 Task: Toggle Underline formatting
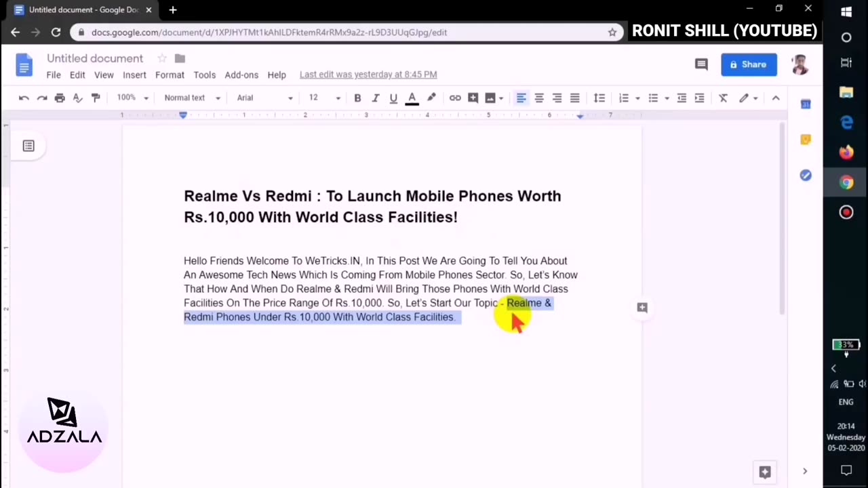click(x=393, y=98)
